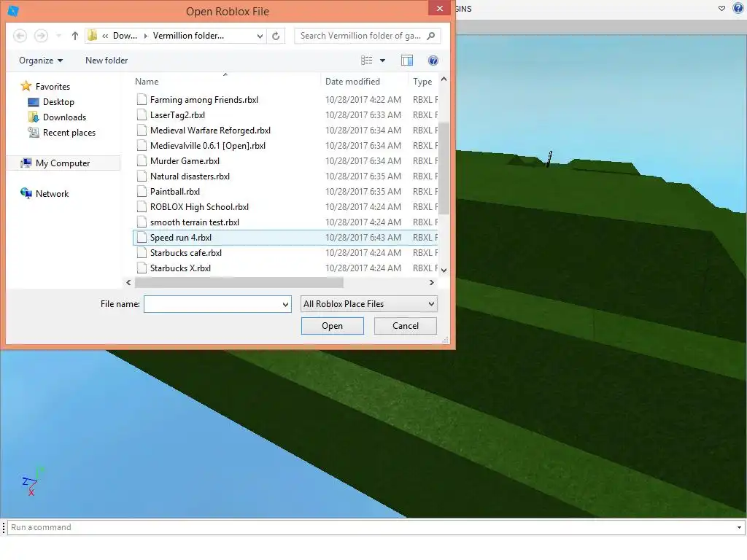Select Network in navigation pane
This screenshot has height=560, width=747.
pos(44,194)
